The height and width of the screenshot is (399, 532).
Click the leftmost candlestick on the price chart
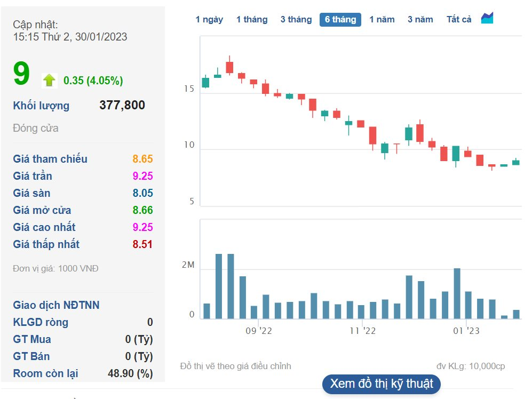click(205, 82)
